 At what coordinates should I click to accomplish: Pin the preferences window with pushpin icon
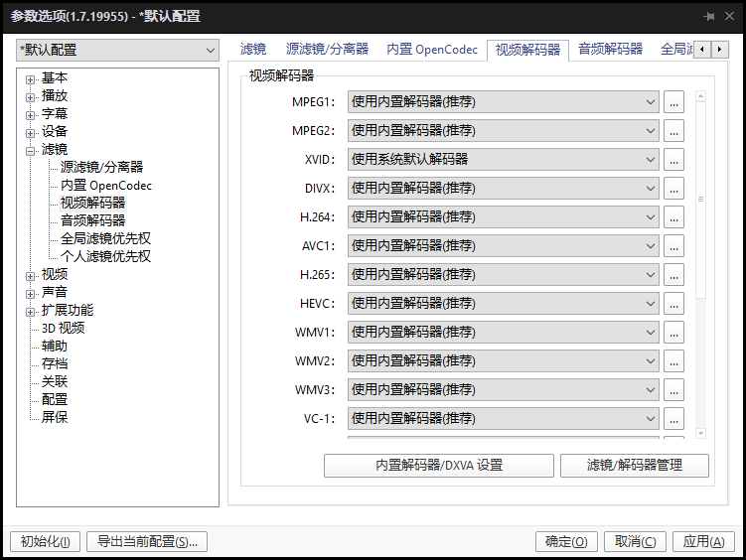coord(709,16)
